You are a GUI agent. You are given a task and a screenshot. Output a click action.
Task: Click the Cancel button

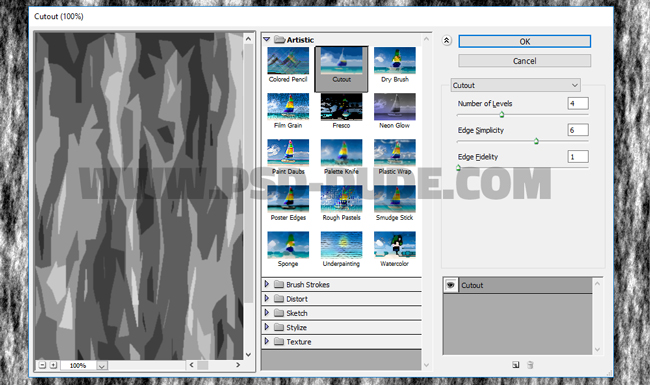(524, 61)
